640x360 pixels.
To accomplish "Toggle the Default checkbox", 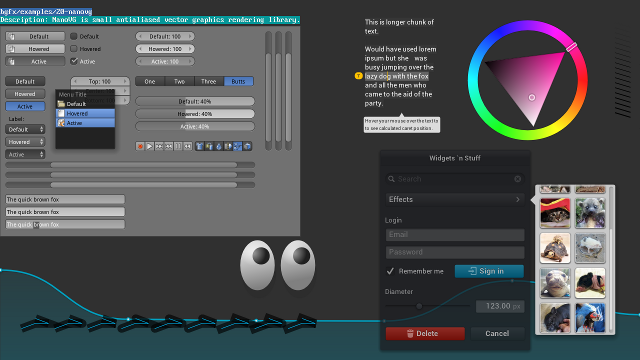I will click(x=73, y=36).
